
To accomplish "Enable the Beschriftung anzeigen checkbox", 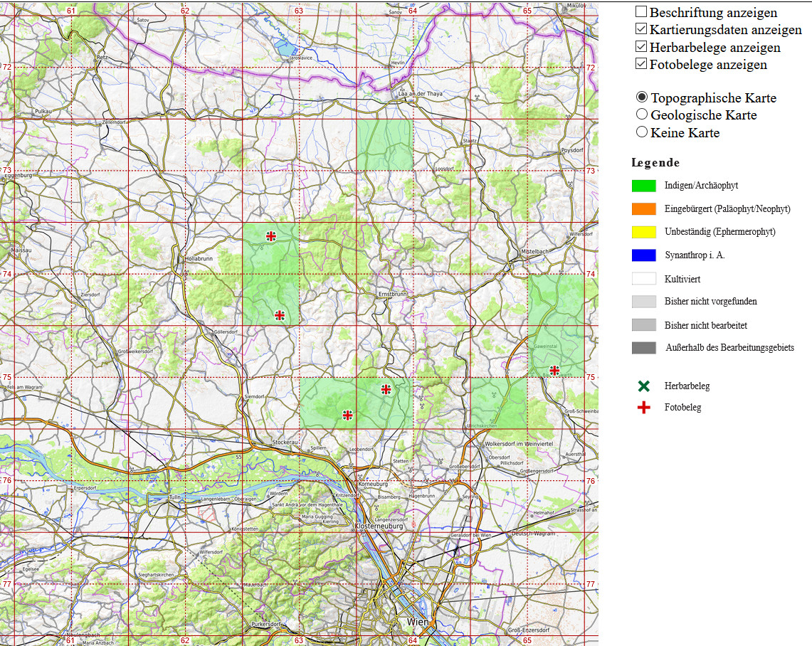I will point(641,11).
